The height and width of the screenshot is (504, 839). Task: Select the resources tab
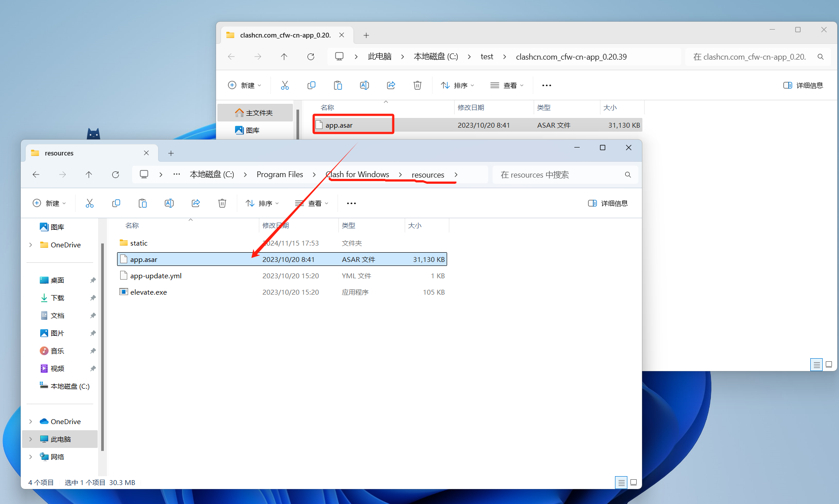click(84, 153)
